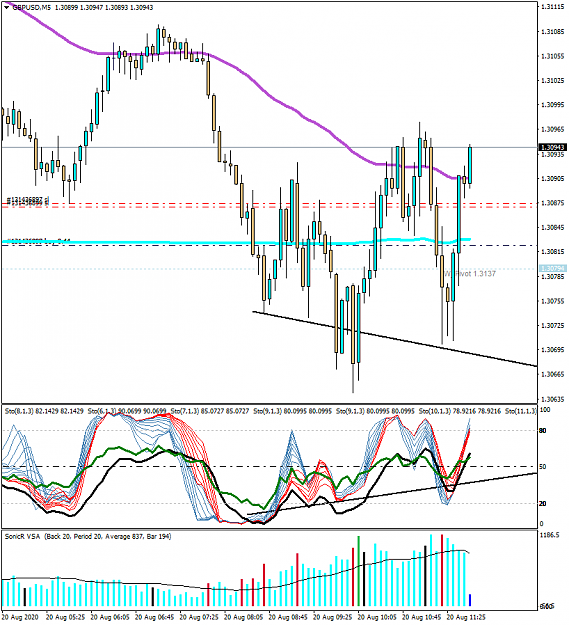Select the 20 Aug 08:05 time label
The height and width of the screenshot is (625, 569).
coord(244,617)
